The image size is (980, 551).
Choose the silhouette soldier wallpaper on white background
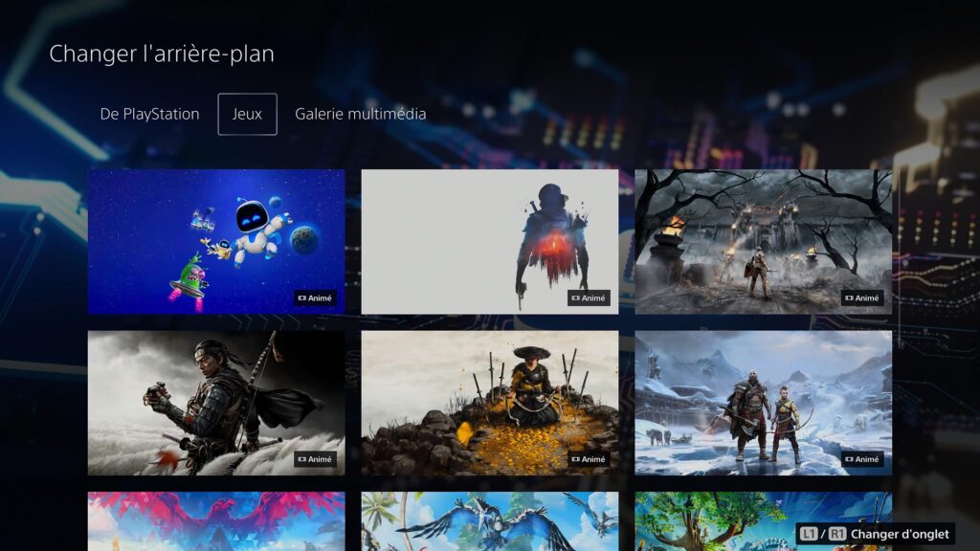click(489, 241)
